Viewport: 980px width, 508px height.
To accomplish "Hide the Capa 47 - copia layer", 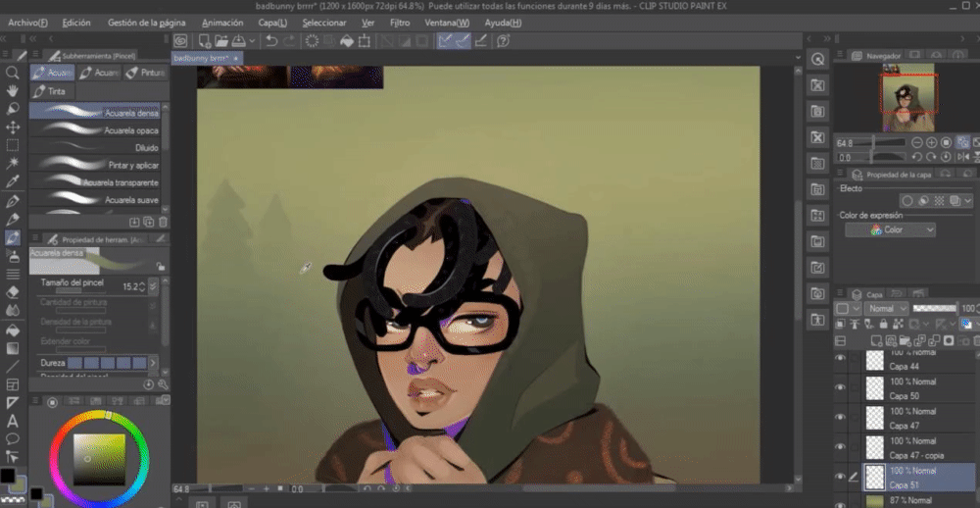I will (x=840, y=447).
